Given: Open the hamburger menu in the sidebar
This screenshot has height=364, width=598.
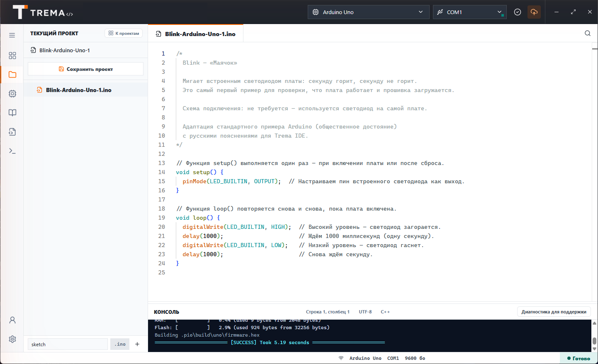Looking at the screenshot, I should pyautogui.click(x=12, y=35).
